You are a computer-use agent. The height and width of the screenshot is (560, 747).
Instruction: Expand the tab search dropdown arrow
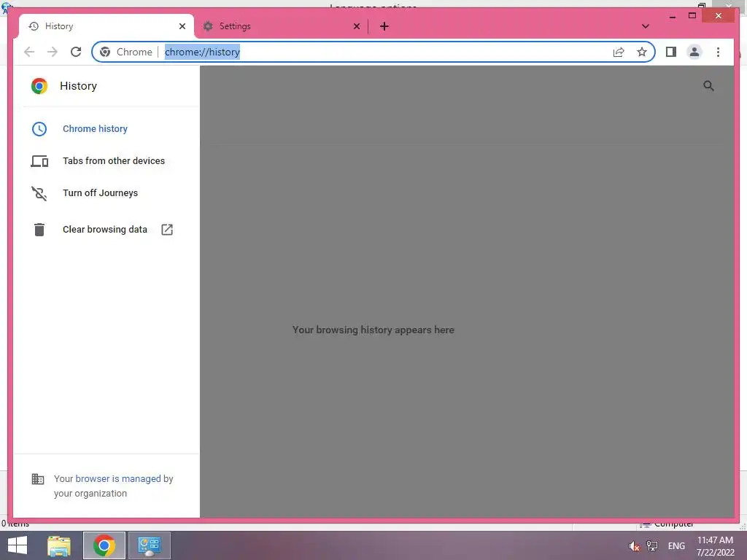pyautogui.click(x=645, y=26)
